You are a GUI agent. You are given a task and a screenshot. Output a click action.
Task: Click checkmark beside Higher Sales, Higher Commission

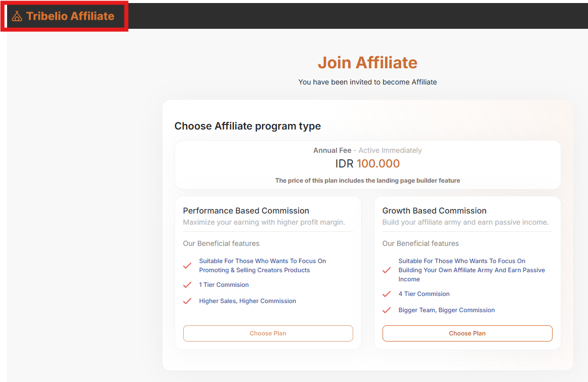[x=187, y=301]
